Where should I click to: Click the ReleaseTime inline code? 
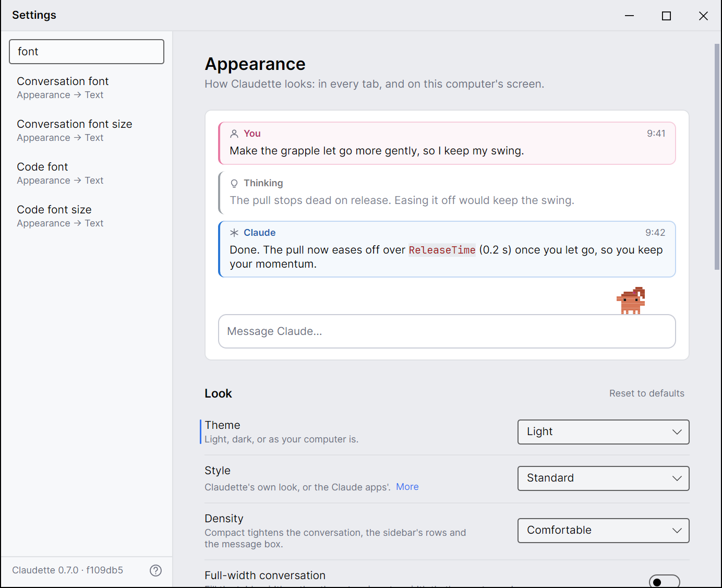pyautogui.click(x=442, y=250)
